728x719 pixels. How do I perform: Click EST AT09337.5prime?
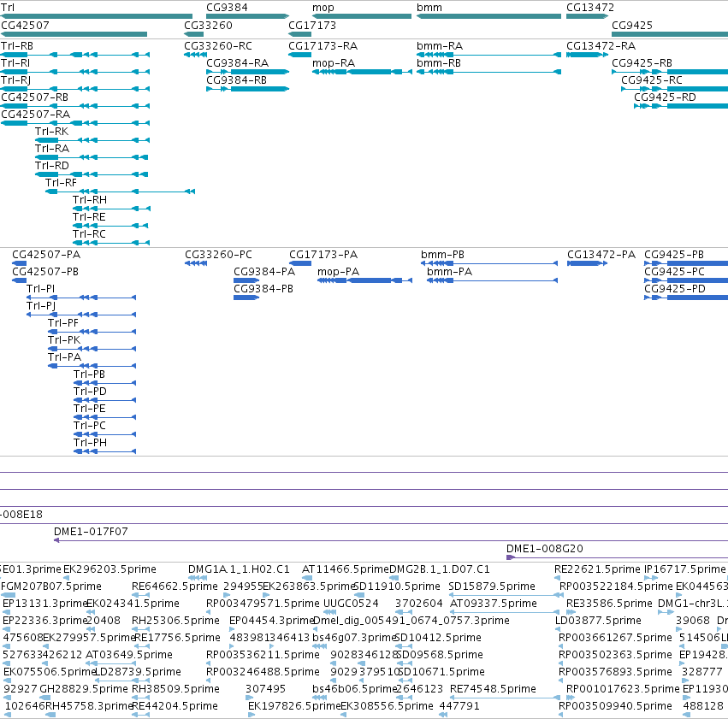click(x=504, y=612)
